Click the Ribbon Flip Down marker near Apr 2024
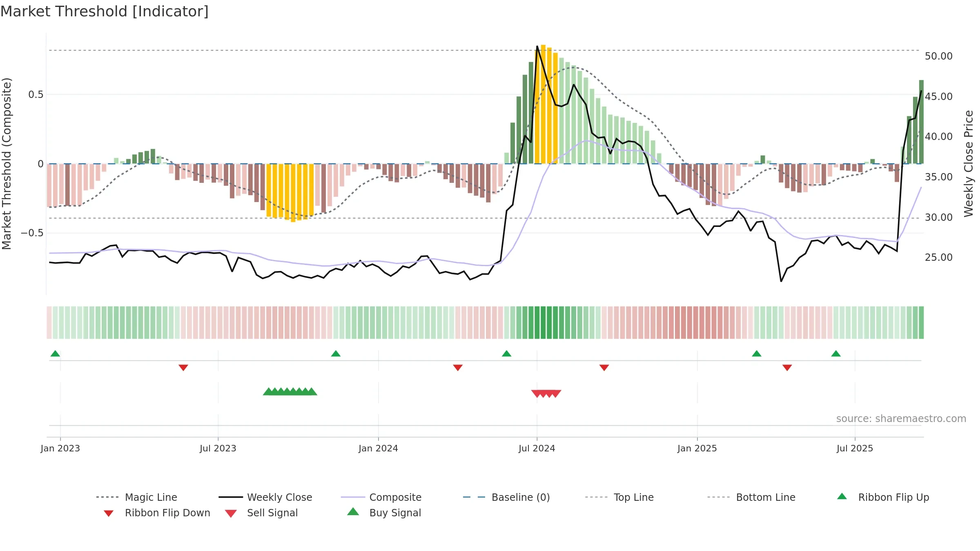The image size is (980, 551). (458, 368)
